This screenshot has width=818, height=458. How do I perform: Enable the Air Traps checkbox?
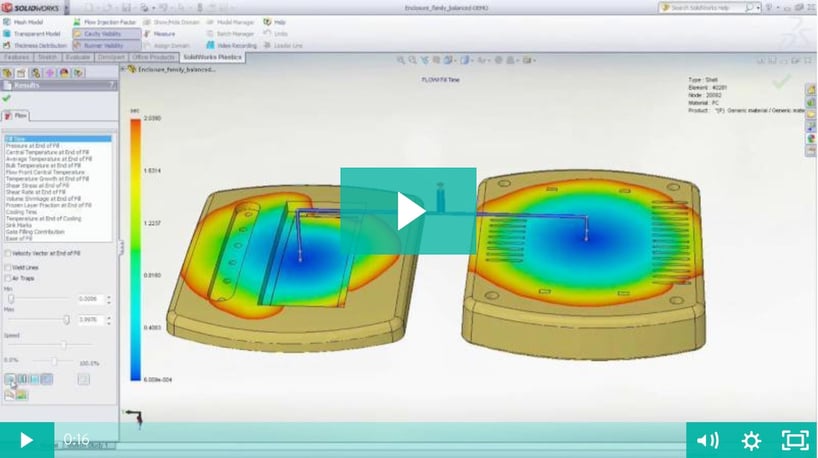[x=8, y=279]
